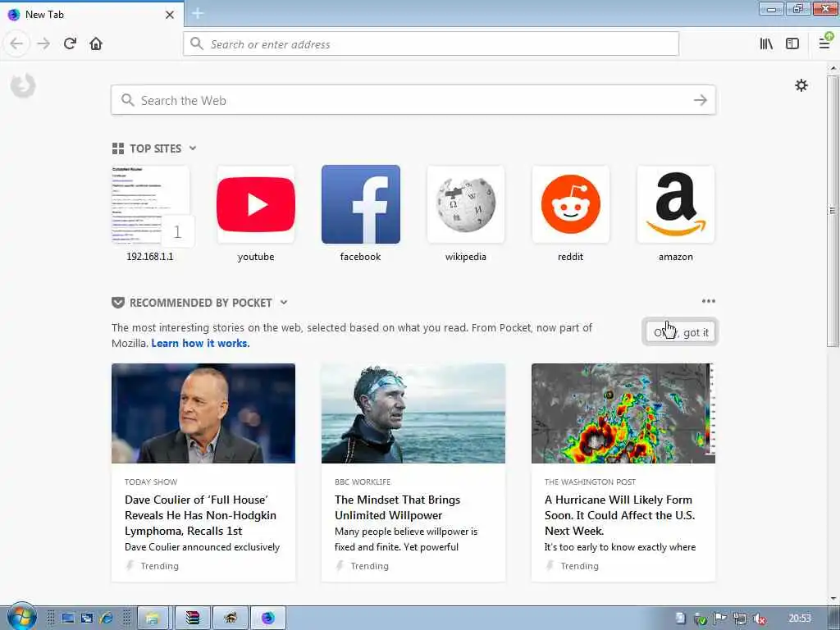The height and width of the screenshot is (630, 840).
Task: Open a new tab with the plus button
Action: 198,13
